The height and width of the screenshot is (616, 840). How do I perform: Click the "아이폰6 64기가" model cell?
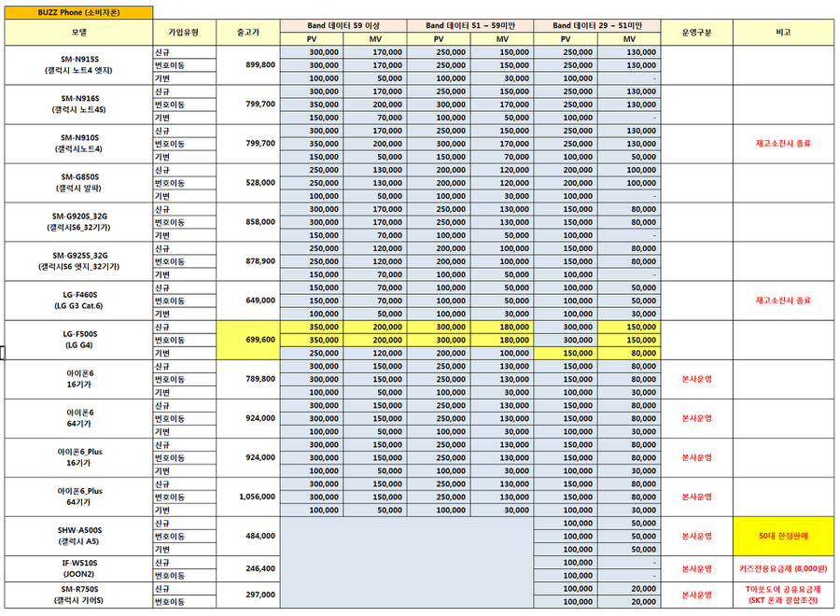(x=78, y=418)
